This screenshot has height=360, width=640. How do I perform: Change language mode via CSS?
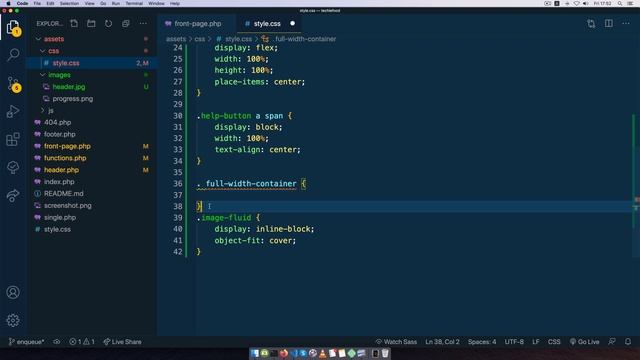tap(554, 342)
